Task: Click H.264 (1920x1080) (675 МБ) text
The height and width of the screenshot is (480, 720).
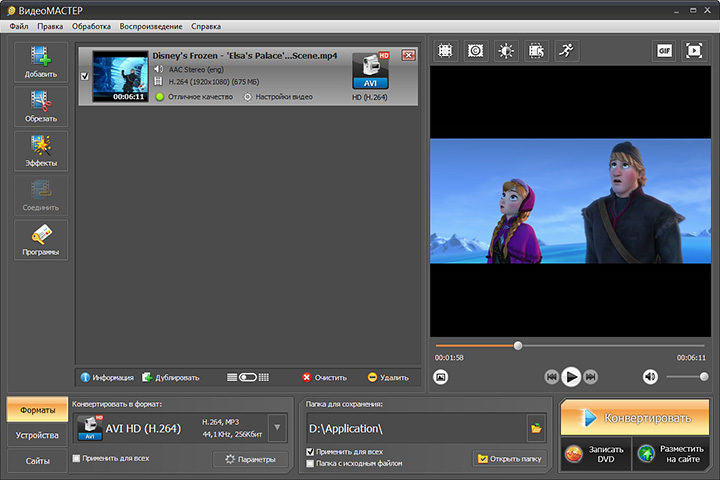Action: (214, 82)
